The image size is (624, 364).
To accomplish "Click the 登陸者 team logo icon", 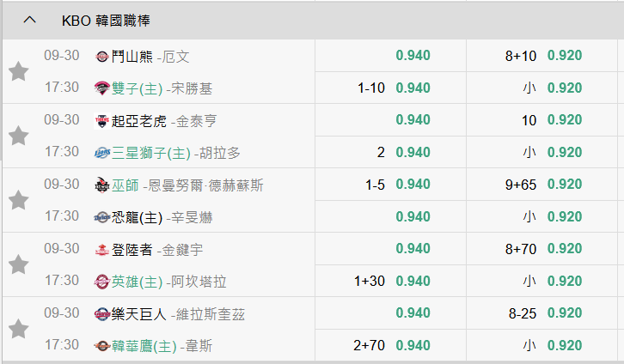I will pos(102,250).
